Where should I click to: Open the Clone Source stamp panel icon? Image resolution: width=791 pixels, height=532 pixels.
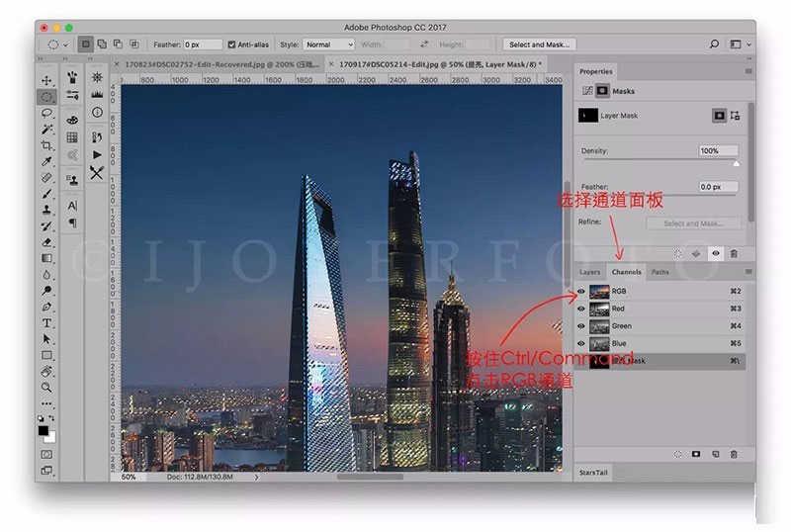click(x=72, y=180)
